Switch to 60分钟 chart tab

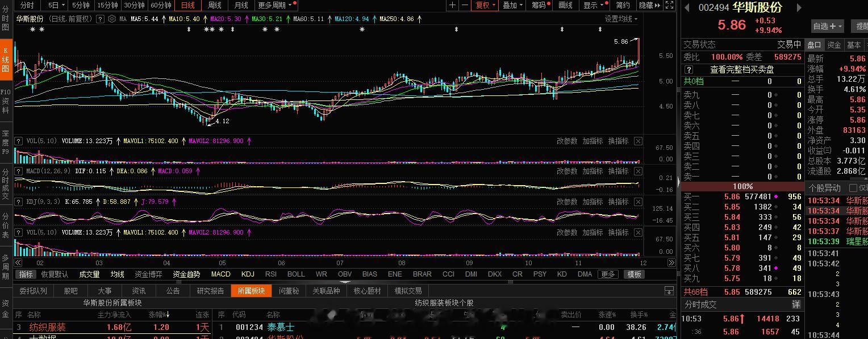pyautogui.click(x=161, y=5)
